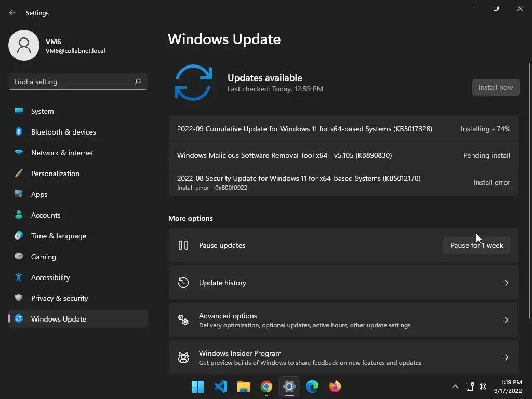Click the Apps icon in sidebar
The image size is (532, 399).
[x=19, y=194]
